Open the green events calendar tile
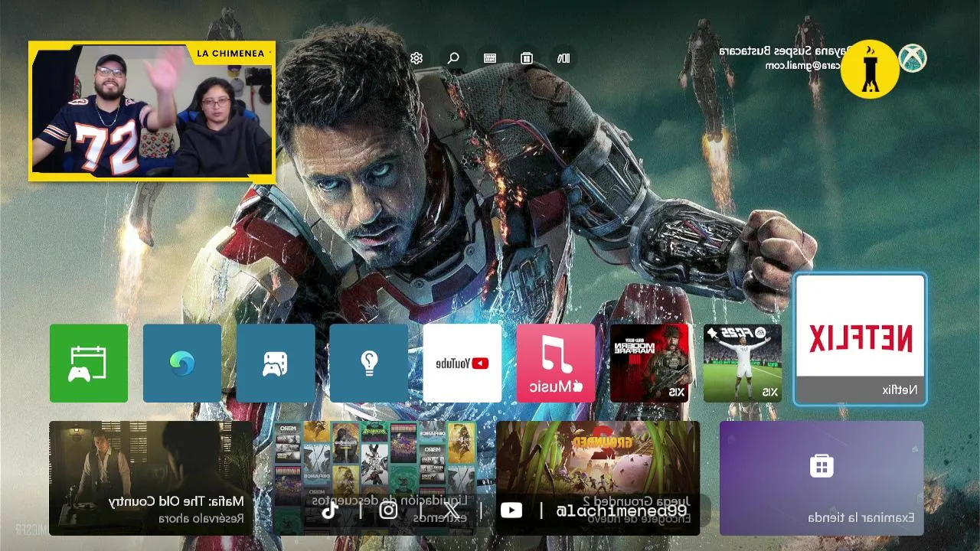Screen dimensions: 980x551 (x=89, y=363)
